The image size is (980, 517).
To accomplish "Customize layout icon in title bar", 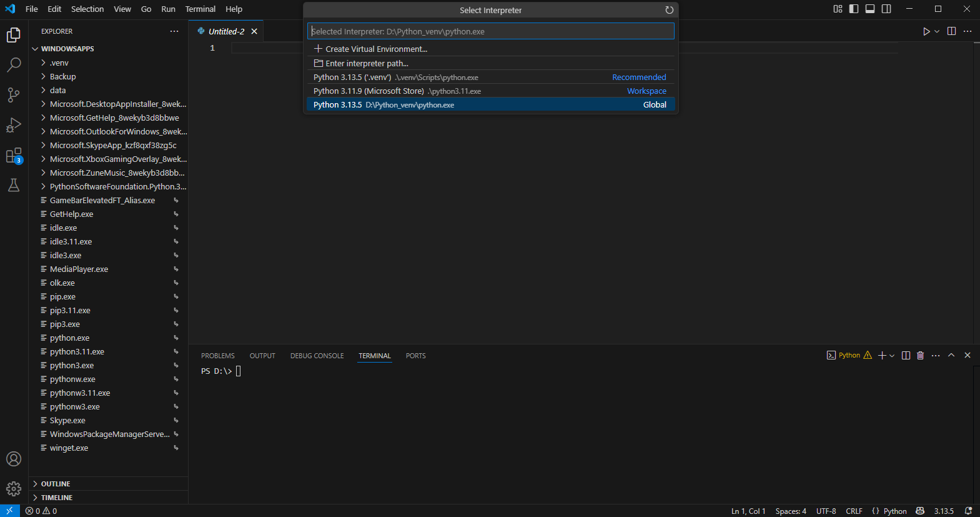I will pos(838,9).
